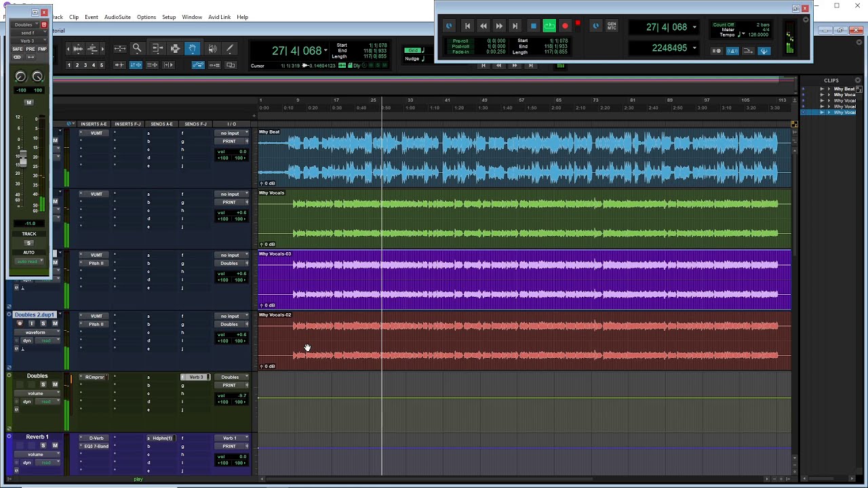868x488 pixels.
Task: Open the Avid Link menu
Action: click(x=219, y=17)
